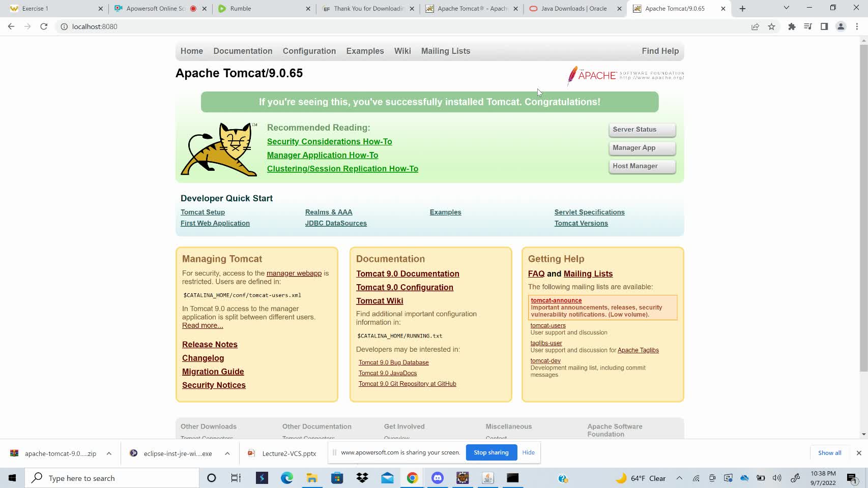Viewport: 868px width, 488px height.
Task: Open Mailing Lists in the nav bar
Action: click(x=446, y=51)
